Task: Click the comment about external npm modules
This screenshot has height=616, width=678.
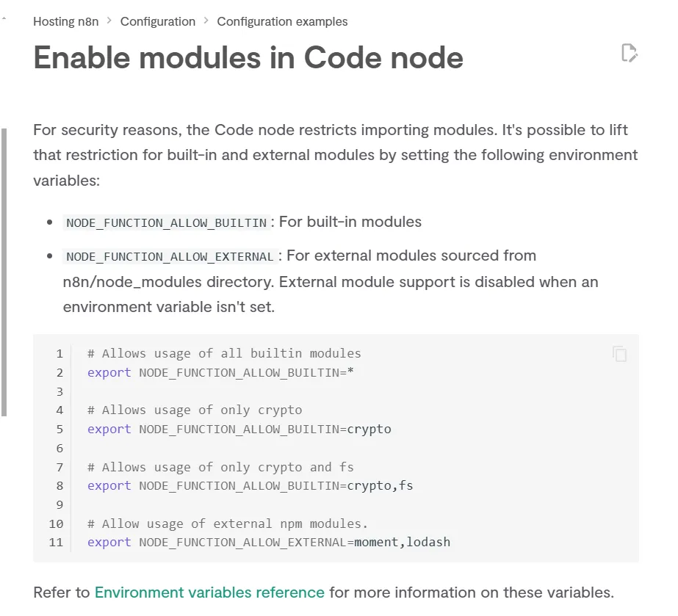Action: 227,523
